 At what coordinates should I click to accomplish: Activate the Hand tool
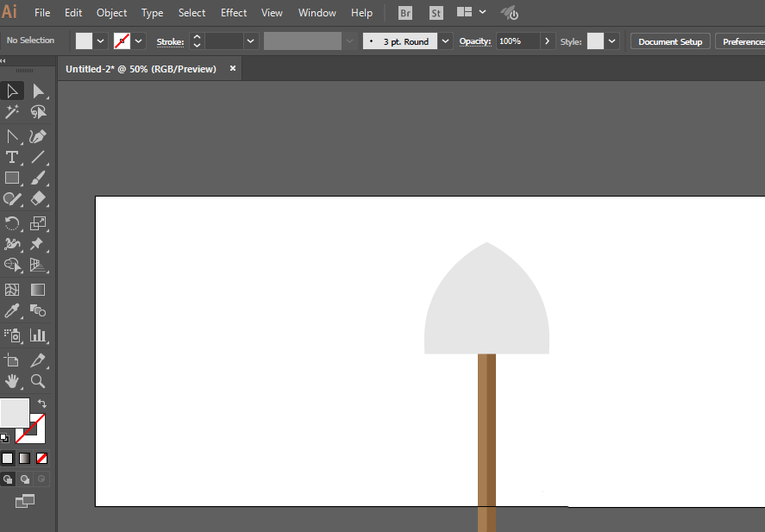[x=12, y=380]
